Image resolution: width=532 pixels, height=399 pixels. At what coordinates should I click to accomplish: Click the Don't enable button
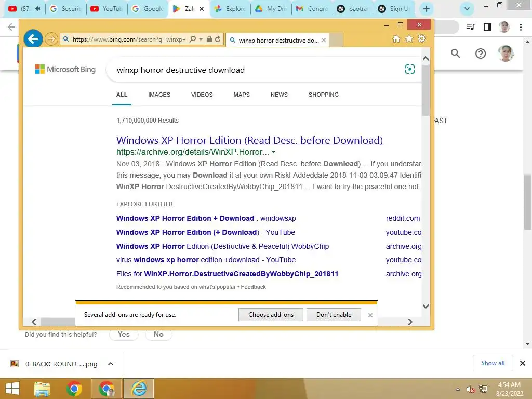[334, 314]
